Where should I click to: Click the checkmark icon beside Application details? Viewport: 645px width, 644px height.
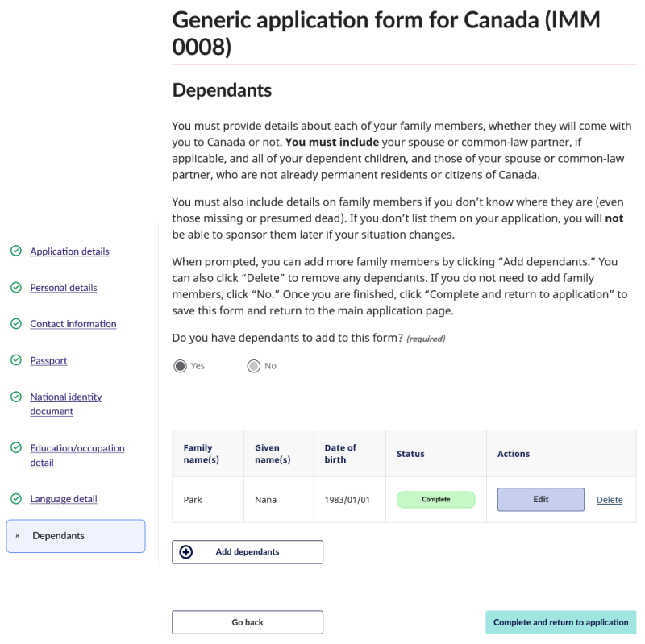[x=16, y=251]
